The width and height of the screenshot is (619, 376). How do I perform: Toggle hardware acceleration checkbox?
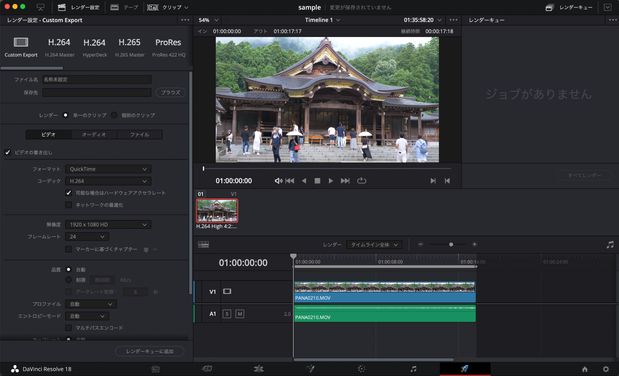[69, 193]
